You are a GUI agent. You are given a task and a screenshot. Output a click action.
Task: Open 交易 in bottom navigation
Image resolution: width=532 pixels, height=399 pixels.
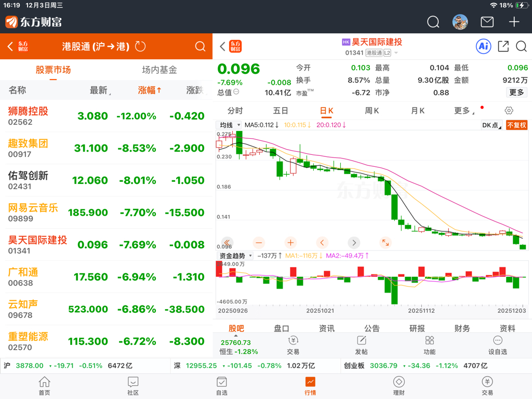487,386
